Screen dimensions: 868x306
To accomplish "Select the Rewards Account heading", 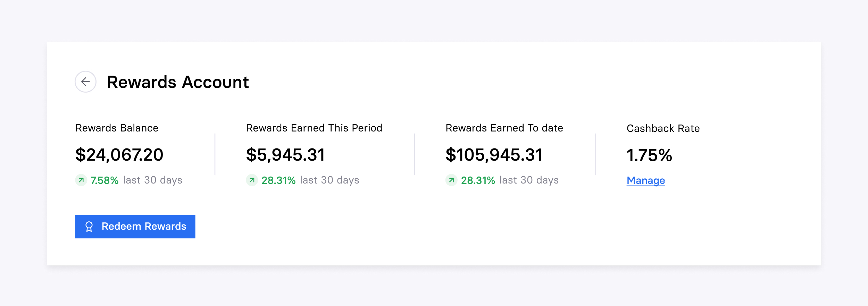I will 178,82.
